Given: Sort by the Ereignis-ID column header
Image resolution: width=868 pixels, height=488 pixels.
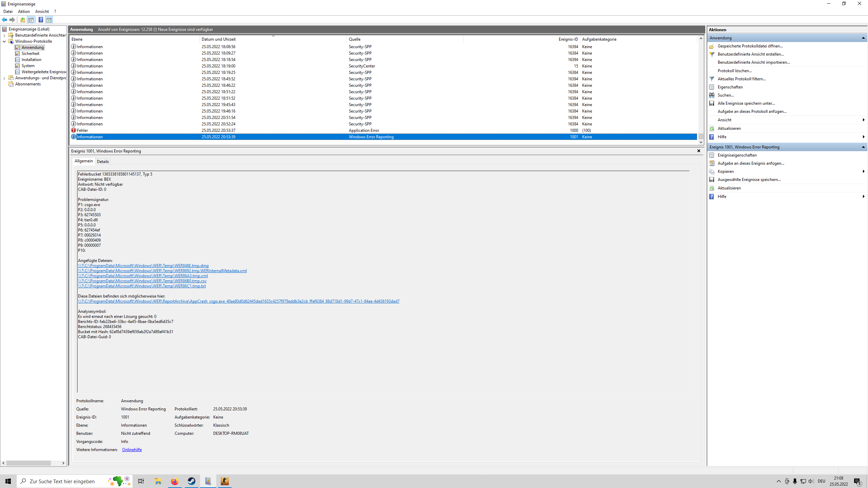Looking at the screenshot, I should (522, 39).
